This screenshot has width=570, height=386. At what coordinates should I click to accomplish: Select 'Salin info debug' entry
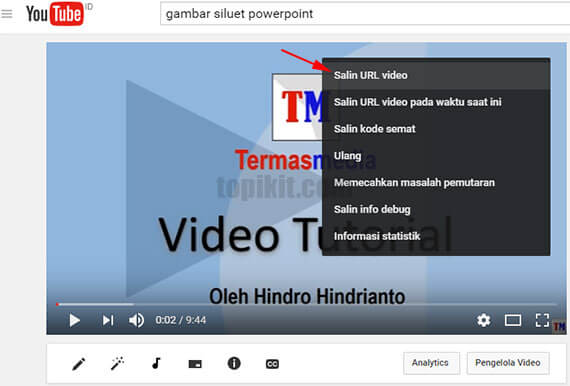tap(436, 209)
